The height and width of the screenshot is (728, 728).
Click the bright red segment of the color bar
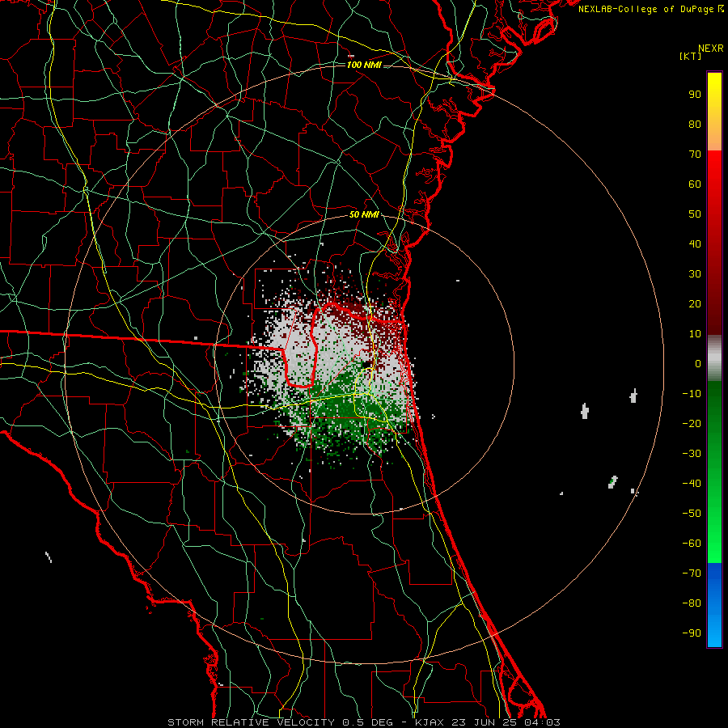[714, 243]
